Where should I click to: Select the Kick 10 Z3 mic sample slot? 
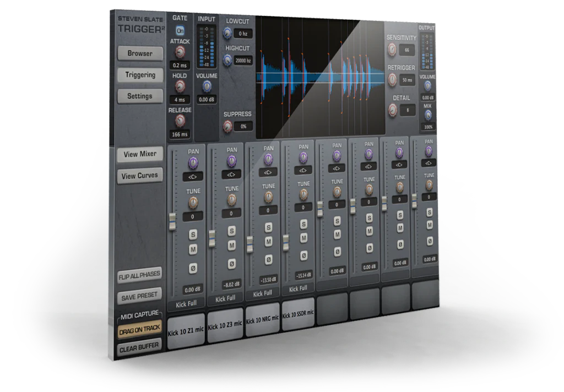225,325
